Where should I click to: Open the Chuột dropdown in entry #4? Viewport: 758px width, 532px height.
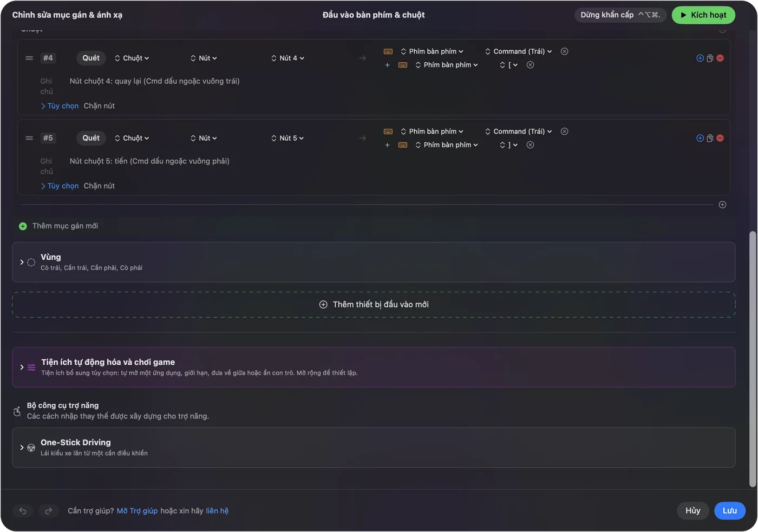point(132,58)
